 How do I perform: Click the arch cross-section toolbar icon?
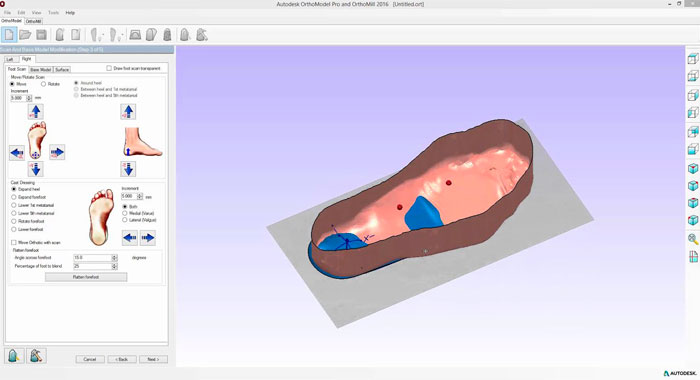pyautogui.click(x=135, y=35)
